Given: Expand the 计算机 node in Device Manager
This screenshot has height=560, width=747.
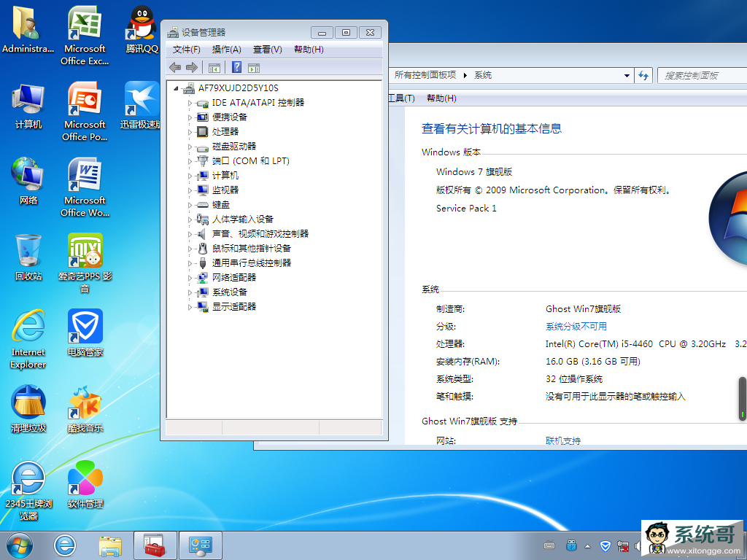Looking at the screenshot, I should (190, 176).
